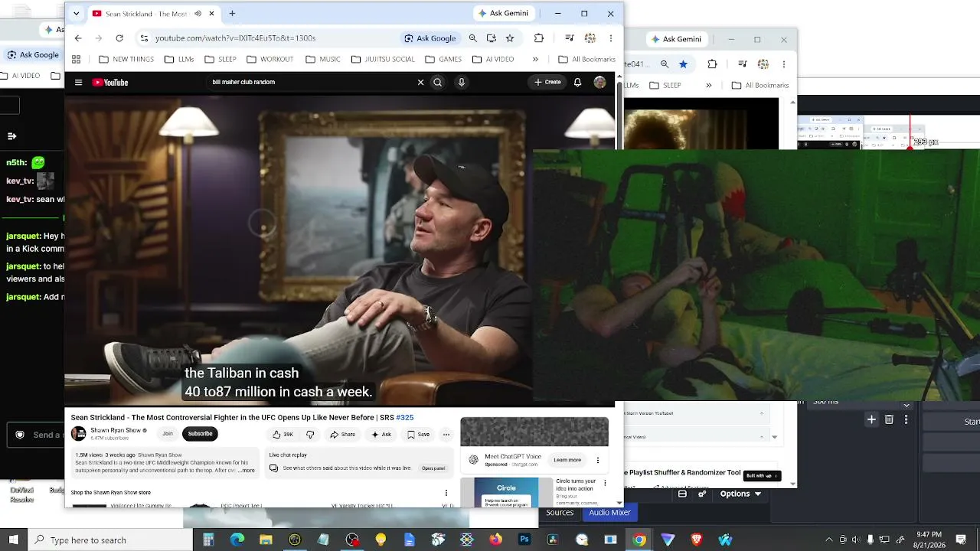
Task: Toggle system volume tray icon
Action: click(857, 540)
